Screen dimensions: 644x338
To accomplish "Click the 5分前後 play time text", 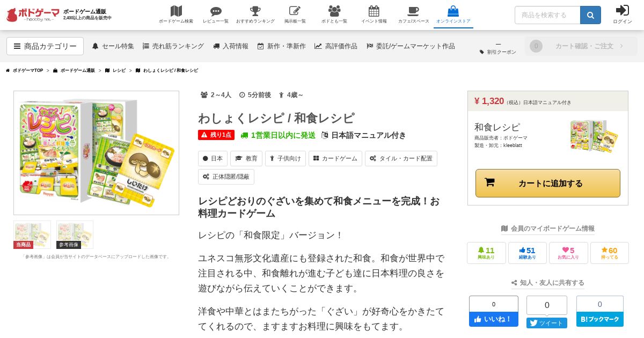I will (255, 95).
